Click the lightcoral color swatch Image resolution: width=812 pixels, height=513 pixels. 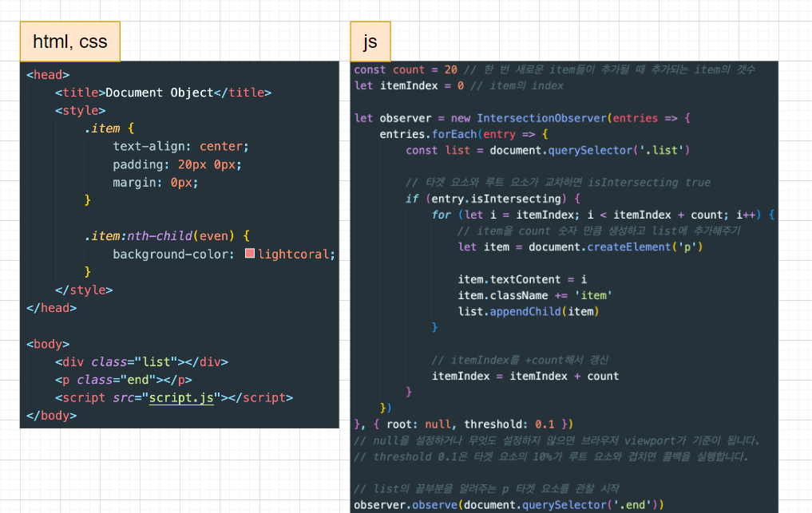250,253
